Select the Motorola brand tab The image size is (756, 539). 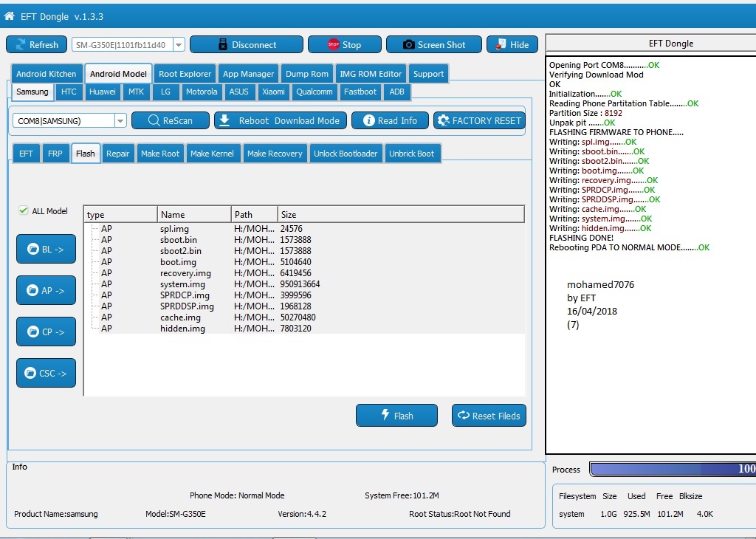click(202, 92)
